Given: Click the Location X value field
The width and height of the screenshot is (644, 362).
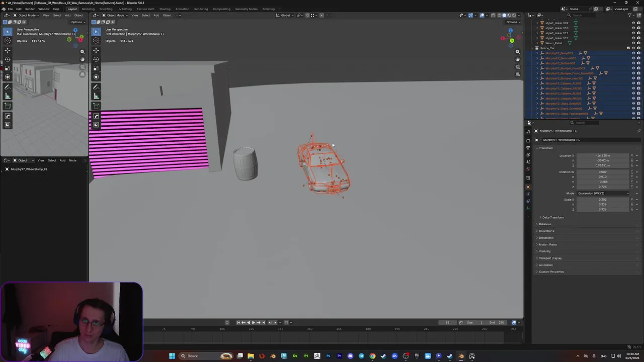Looking at the screenshot, I should point(603,156).
